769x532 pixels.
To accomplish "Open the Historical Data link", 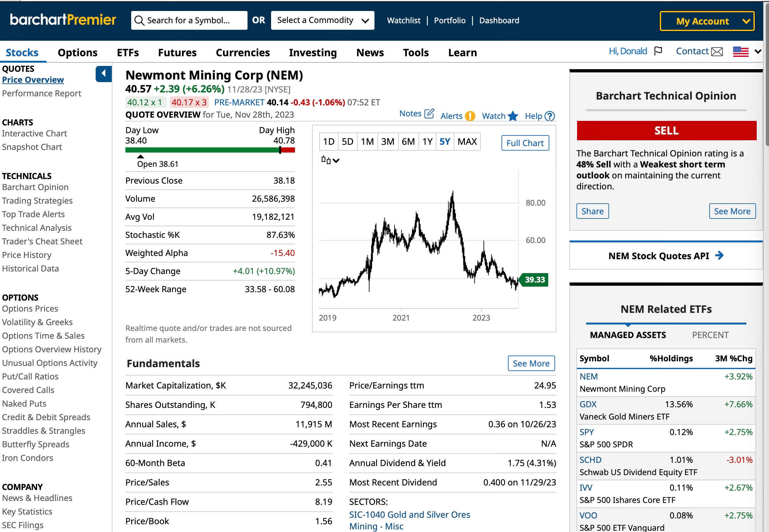I will pyautogui.click(x=30, y=268).
